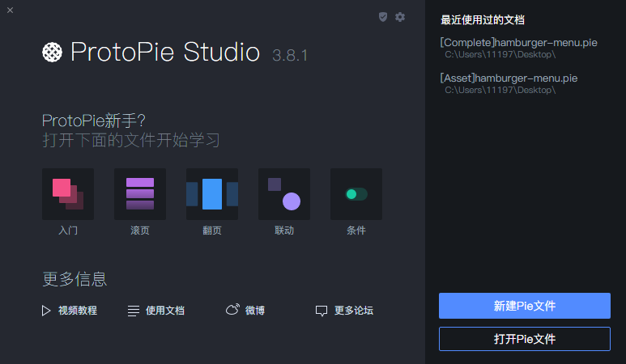Click path under [Complete]hamburger-menu.pie
The width and height of the screenshot is (626, 364).
coord(500,55)
